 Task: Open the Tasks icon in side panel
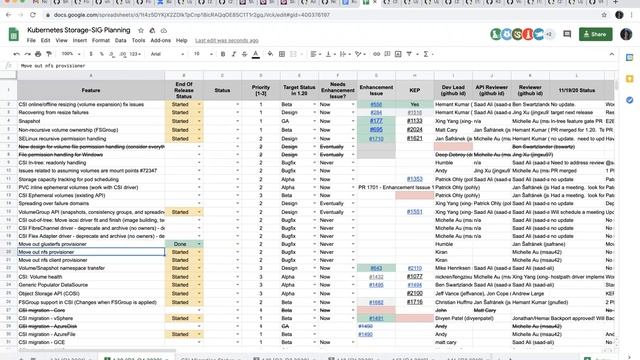629,100
